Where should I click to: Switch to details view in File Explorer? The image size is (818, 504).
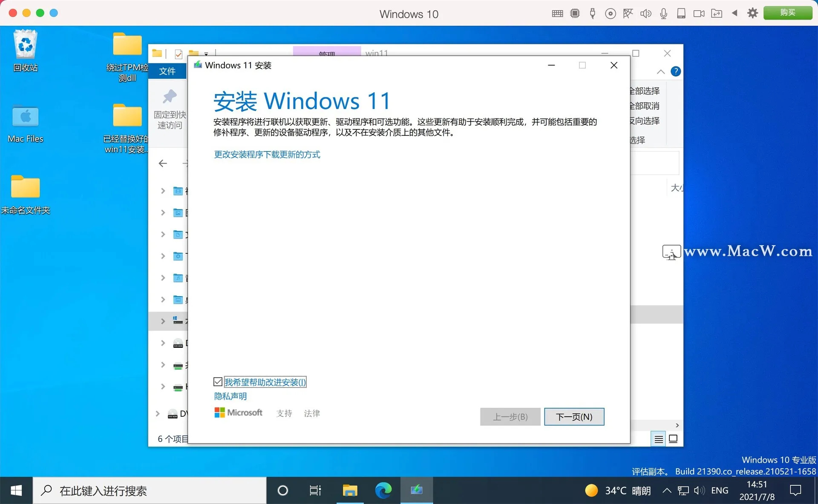pyautogui.click(x=658, y=438)
